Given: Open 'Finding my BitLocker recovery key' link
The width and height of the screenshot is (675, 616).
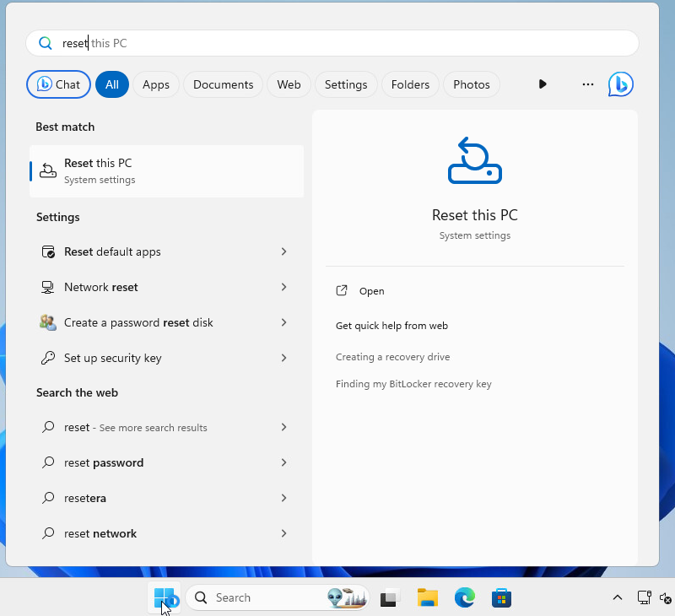Looking at the screenshot, I should [413, 384].
